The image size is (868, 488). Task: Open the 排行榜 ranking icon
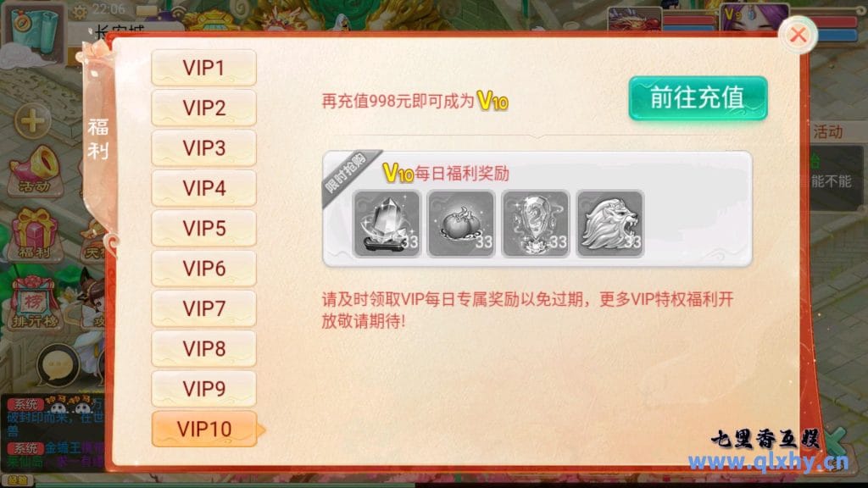coord(34,302)
